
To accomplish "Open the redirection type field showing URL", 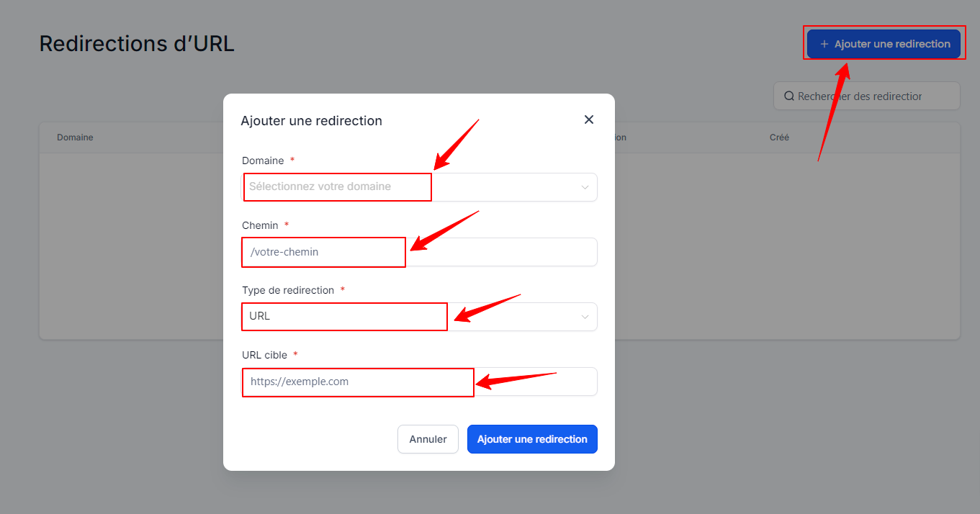I will [x=419, y=317].
